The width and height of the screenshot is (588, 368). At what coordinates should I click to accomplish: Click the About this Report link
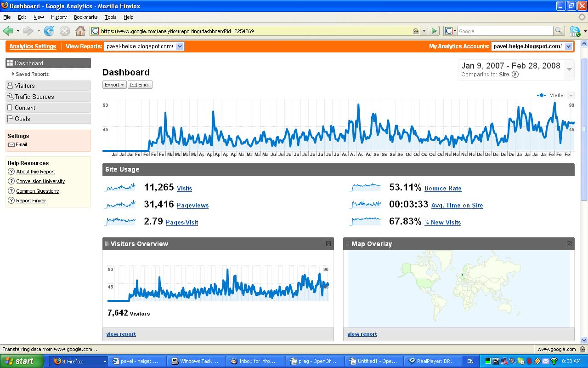(35, 172)
